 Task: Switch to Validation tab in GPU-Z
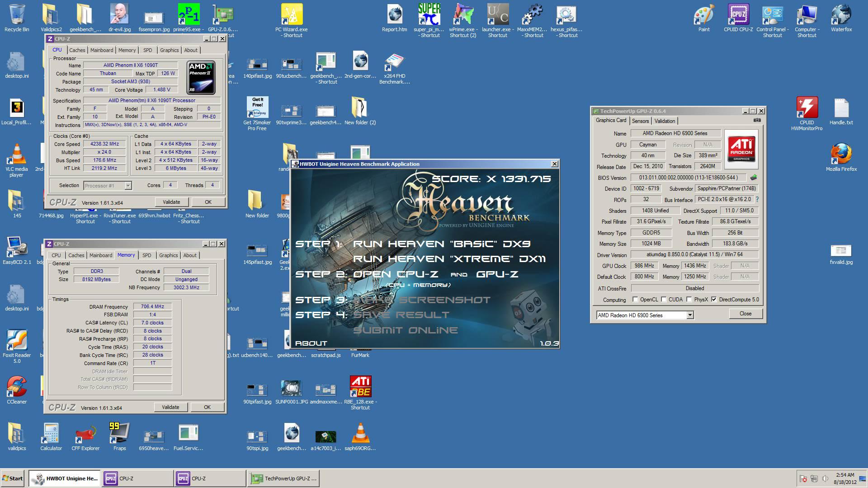point(665,121)
